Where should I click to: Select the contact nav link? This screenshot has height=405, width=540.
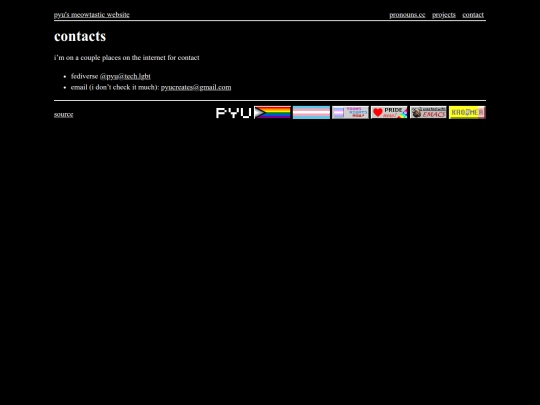[473, 15]
